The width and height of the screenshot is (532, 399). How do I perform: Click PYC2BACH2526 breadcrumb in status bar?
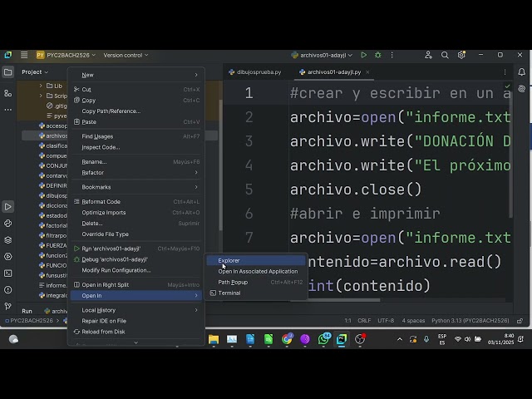(x=29, y=321)
